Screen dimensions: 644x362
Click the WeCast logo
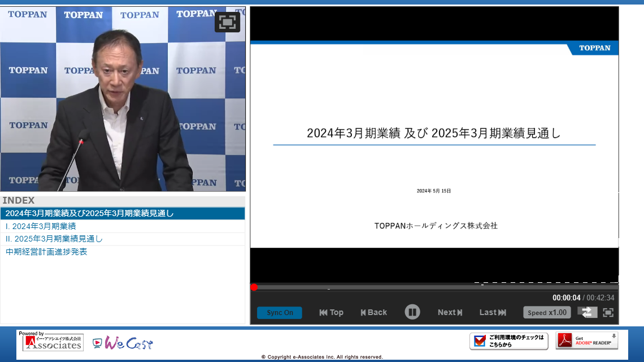coord(123,343)
